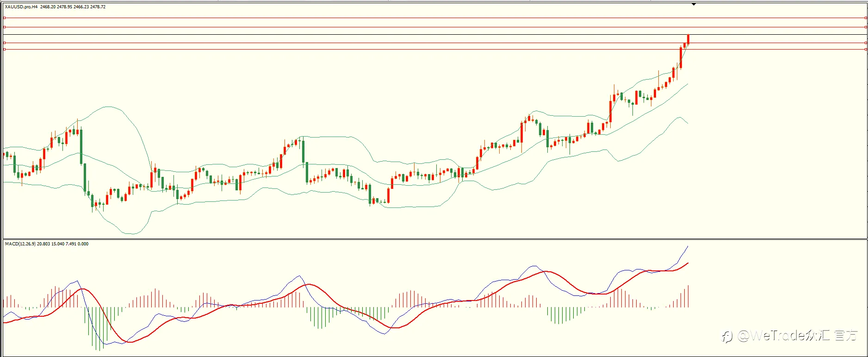Viewport: 868px width, 357px height.
Task: Click the close price value 2478.72
Action: click(98, 7)
